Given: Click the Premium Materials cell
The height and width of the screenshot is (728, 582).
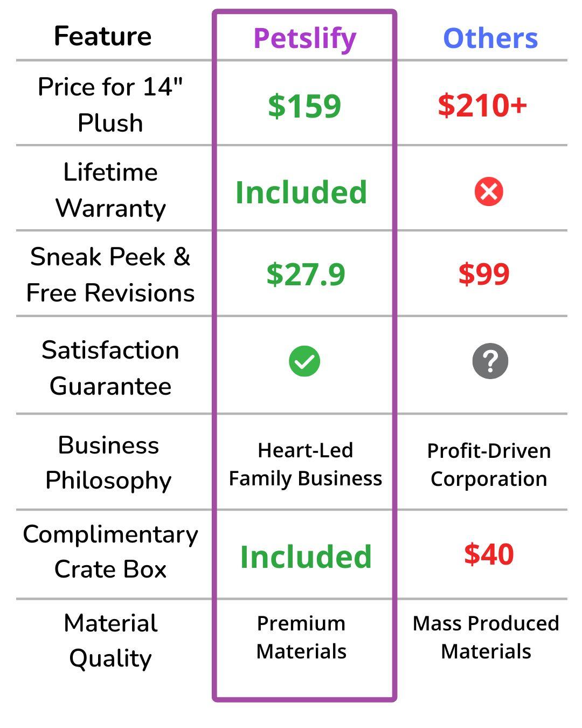Looking at the screenshot, I should pyautogui.click(x=301, y=637).
